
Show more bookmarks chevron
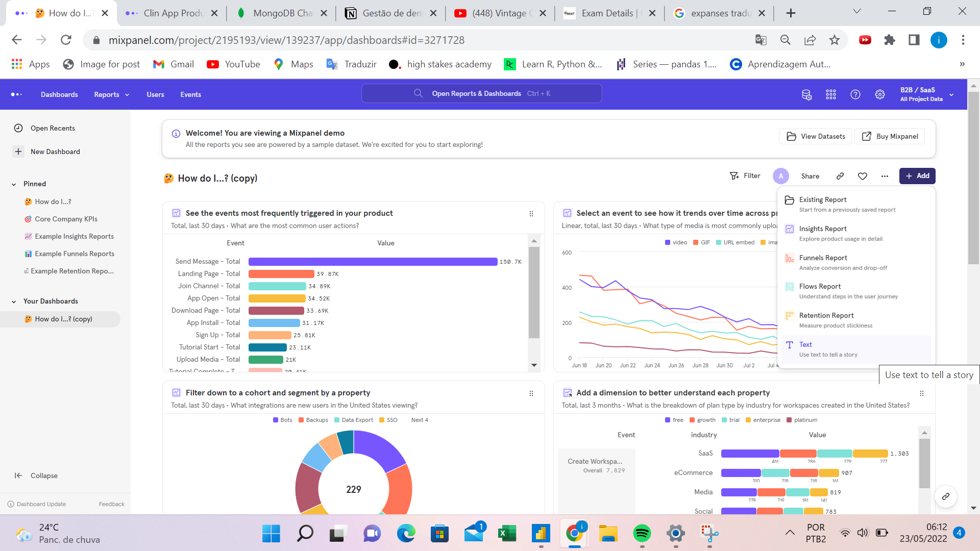pos(962,64)
